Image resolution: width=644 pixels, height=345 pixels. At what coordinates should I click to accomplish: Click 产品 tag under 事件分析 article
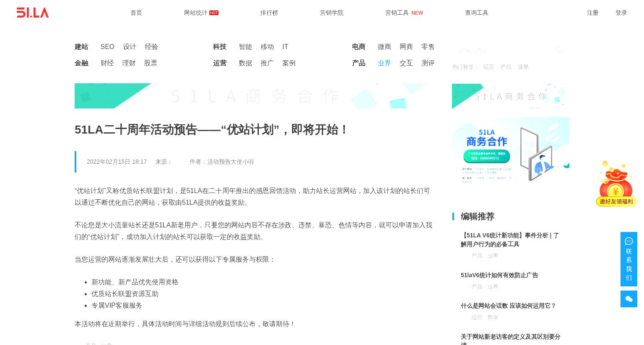[x=477, y=256]
